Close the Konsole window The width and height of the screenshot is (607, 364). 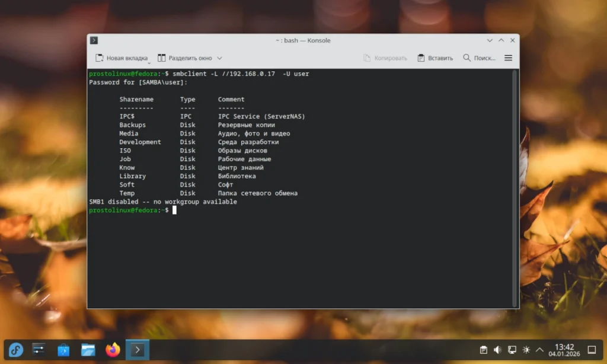pos(513,40)
